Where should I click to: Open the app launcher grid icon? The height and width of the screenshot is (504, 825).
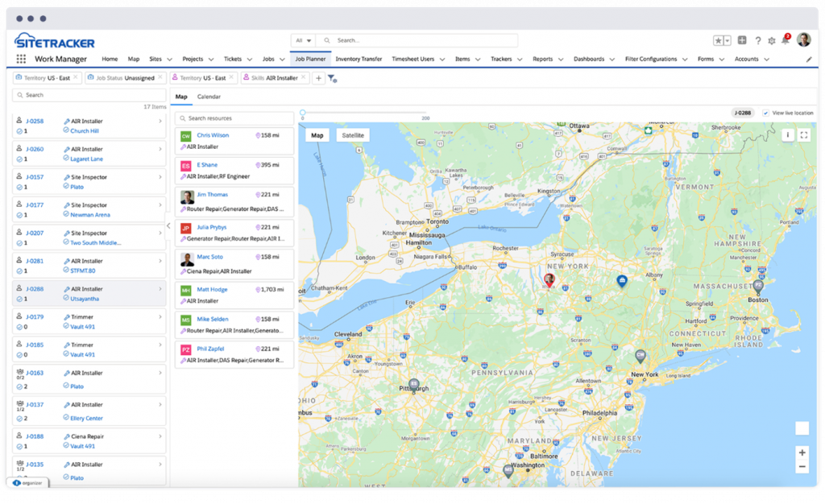(21, 59)
